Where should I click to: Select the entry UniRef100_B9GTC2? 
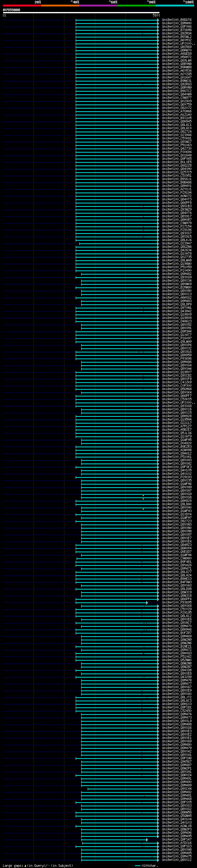pos(176,91)
